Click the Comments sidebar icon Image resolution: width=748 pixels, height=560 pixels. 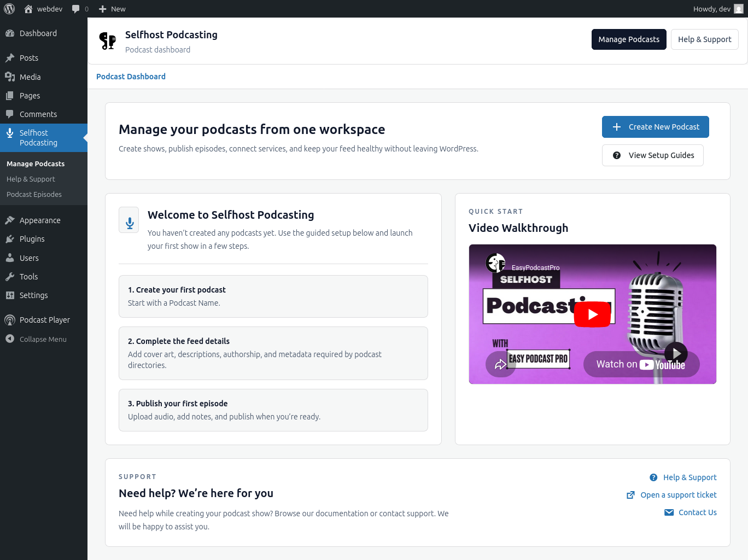tap(10, 114)
